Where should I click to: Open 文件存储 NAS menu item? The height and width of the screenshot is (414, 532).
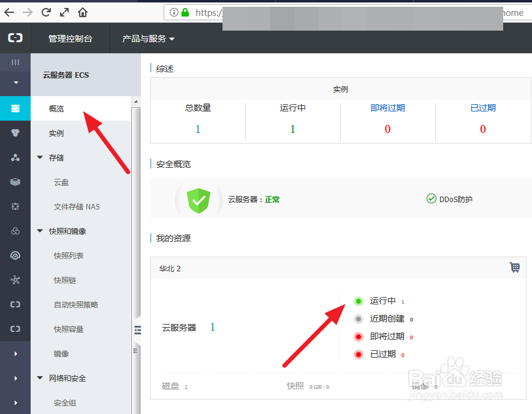[x=77, y=207]
